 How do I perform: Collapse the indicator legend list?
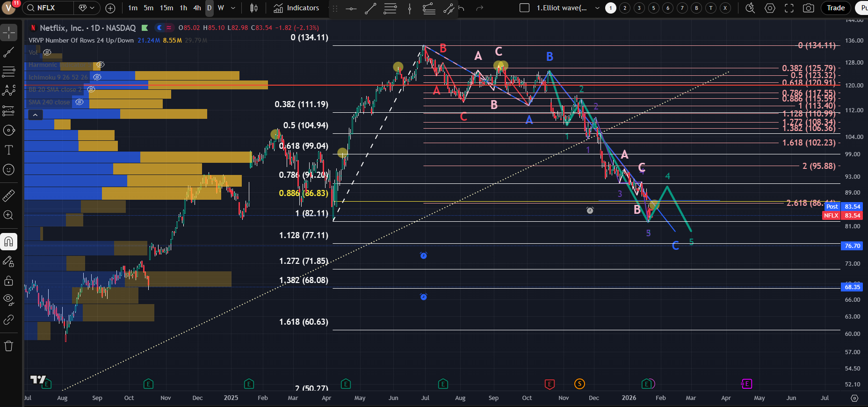35,115
